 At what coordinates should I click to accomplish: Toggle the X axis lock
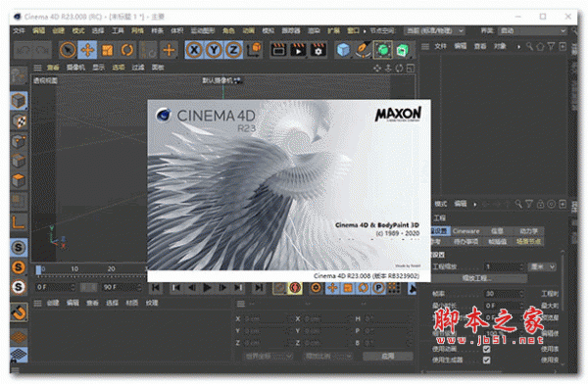(194, 50)
